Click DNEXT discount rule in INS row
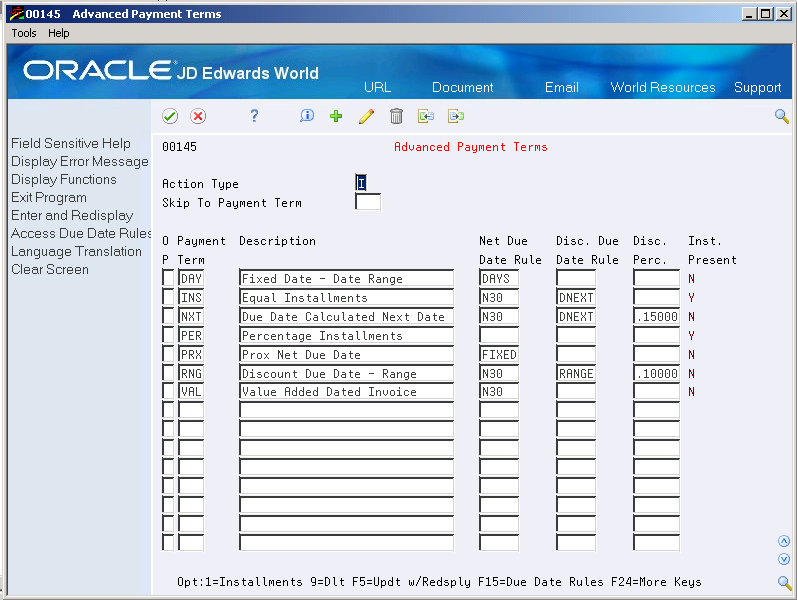Image resolution: width=797 pixels, height=600 pixels. [575, 297]
